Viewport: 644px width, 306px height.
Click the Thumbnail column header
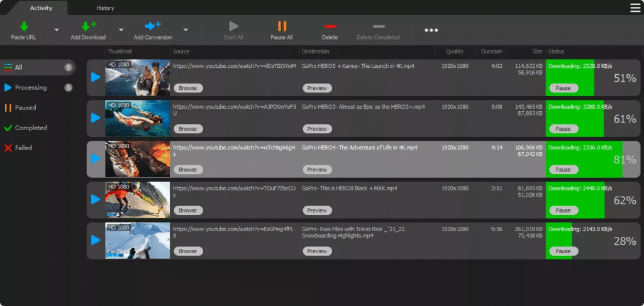point(119,52)
